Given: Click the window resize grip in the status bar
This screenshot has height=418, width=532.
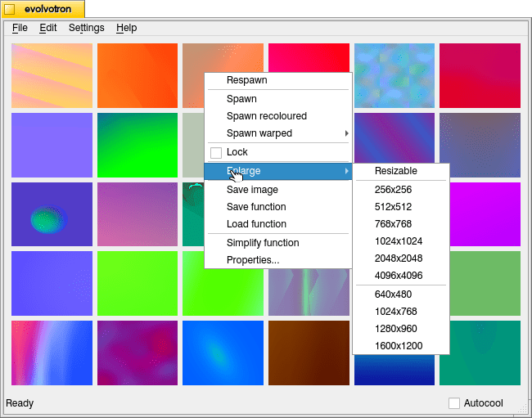Looking at the screenshot, I should click(x=522, y=409).
